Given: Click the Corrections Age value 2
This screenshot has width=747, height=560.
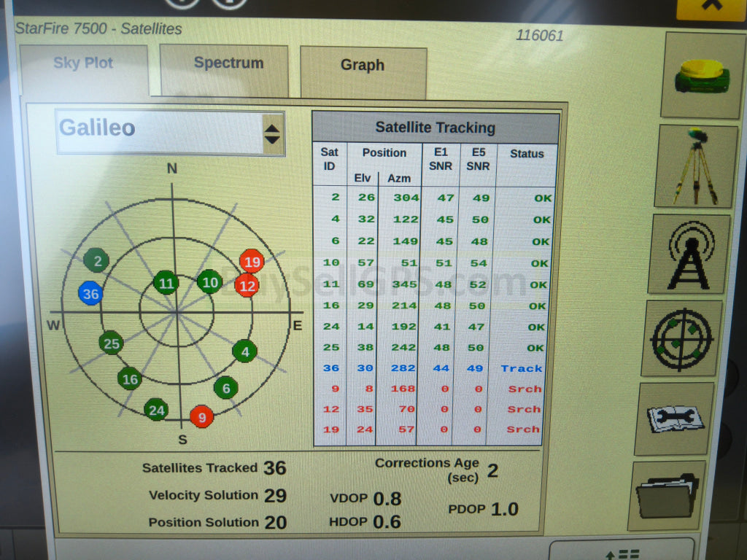Looking at the screenshot, I should pos(493,470).
